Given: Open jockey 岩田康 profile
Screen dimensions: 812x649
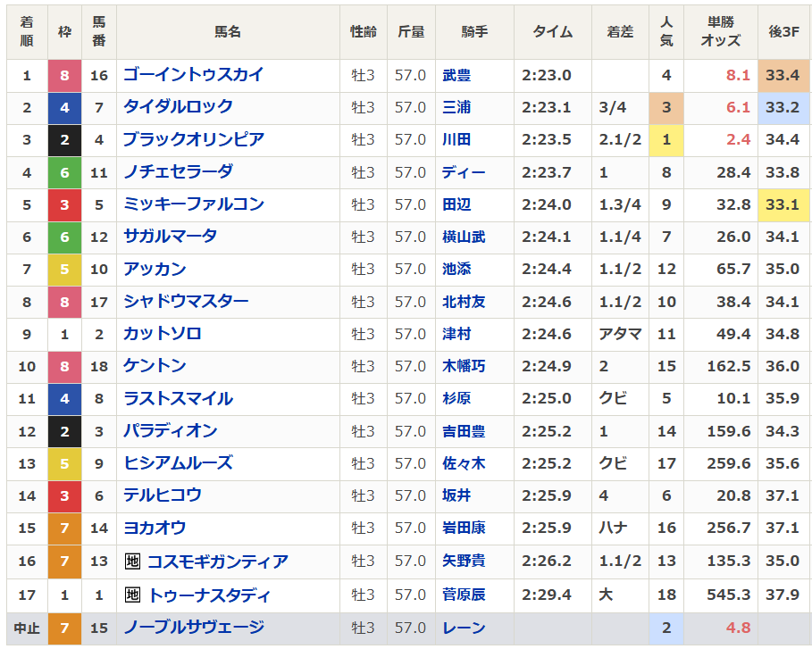Looking at the screenshot, I should pyautogui.click(x=464, y=528).
